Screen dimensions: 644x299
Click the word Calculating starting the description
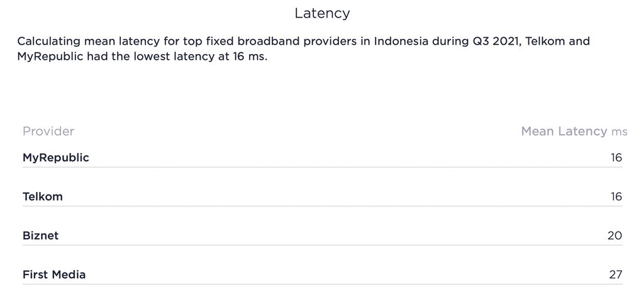pyautogui.click(x=49, y=42)
